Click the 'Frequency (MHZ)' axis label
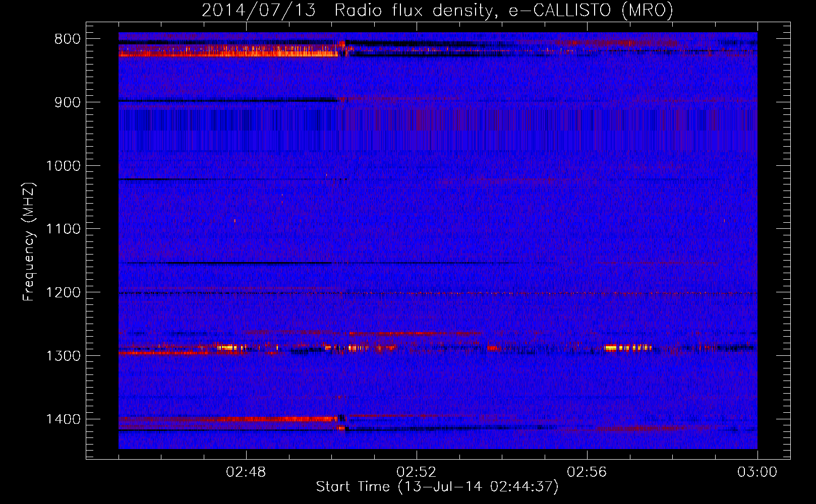The width and height of the screenshot is (816, 504). [x=29, y=242]
